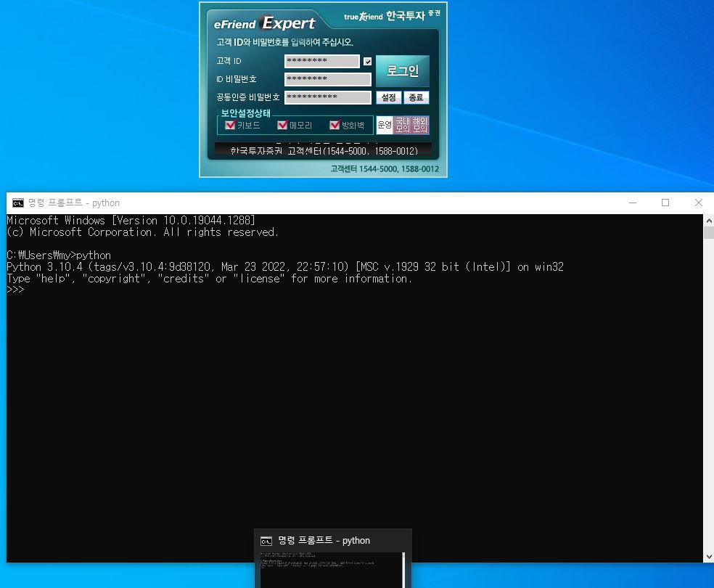Click the taskbar preview thumbnail of python prompt
Viewport: 714px width, 588px height.
coord(332,570)
